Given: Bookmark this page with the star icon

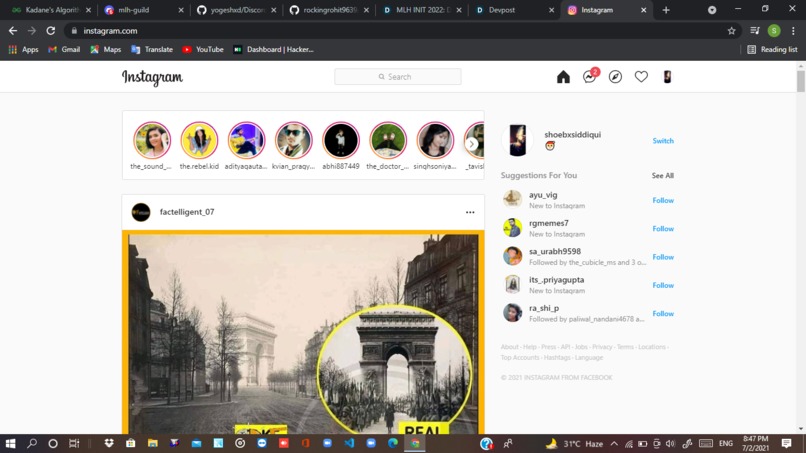Looking at the screenshot, I should point(731,31).
